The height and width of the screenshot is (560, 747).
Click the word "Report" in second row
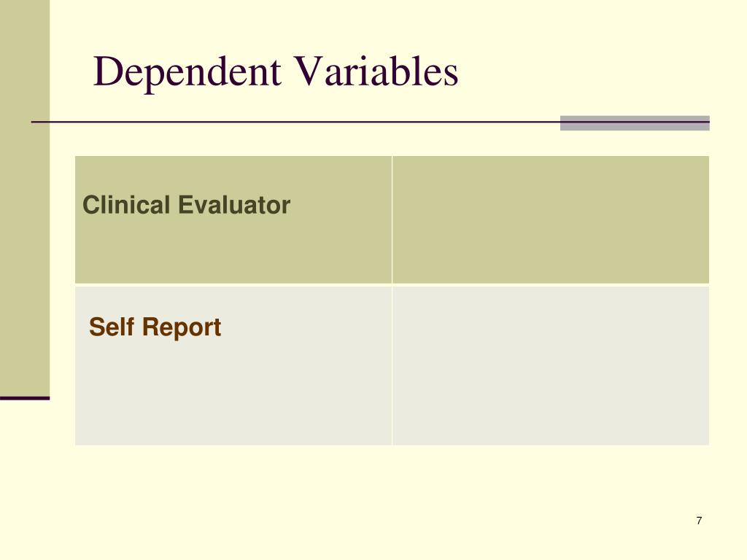point(182,327)
